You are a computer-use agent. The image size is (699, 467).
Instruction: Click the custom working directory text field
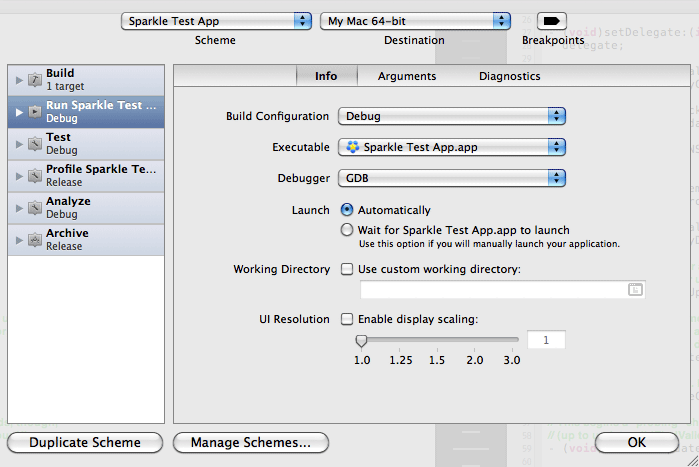click(502, 290)
